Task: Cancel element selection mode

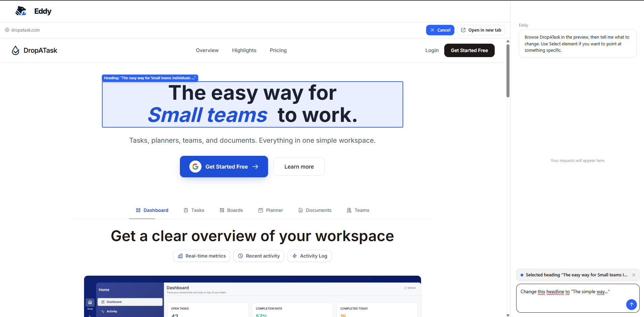Action: tap(440, 30)
